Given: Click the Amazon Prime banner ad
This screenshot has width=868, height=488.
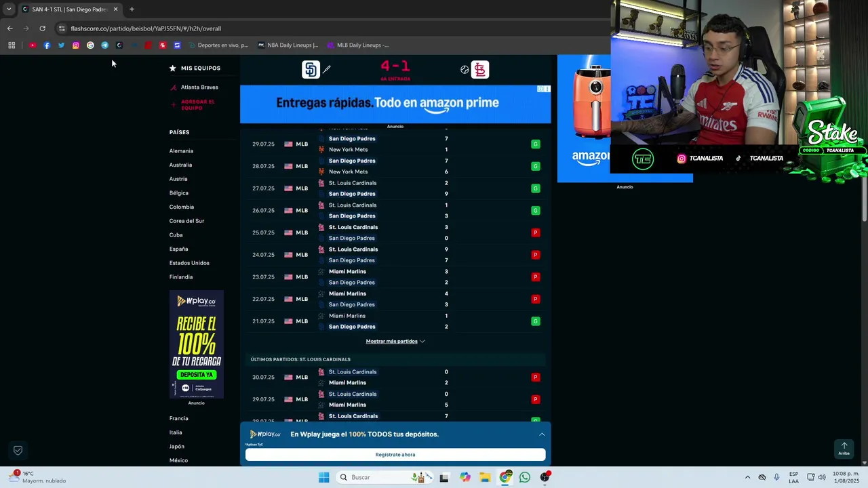Looking at the screenshot, I should pyautogui.click(x=395, y=104).
